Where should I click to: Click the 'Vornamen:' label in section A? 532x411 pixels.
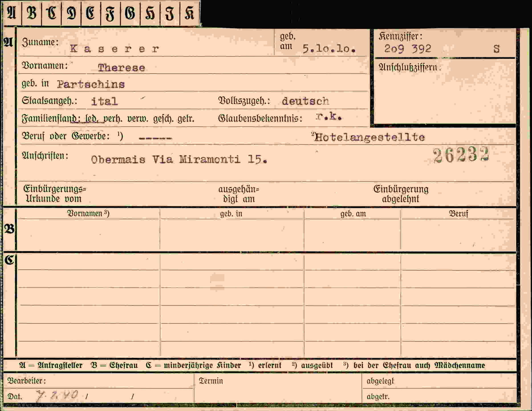(x=45, y=65)
